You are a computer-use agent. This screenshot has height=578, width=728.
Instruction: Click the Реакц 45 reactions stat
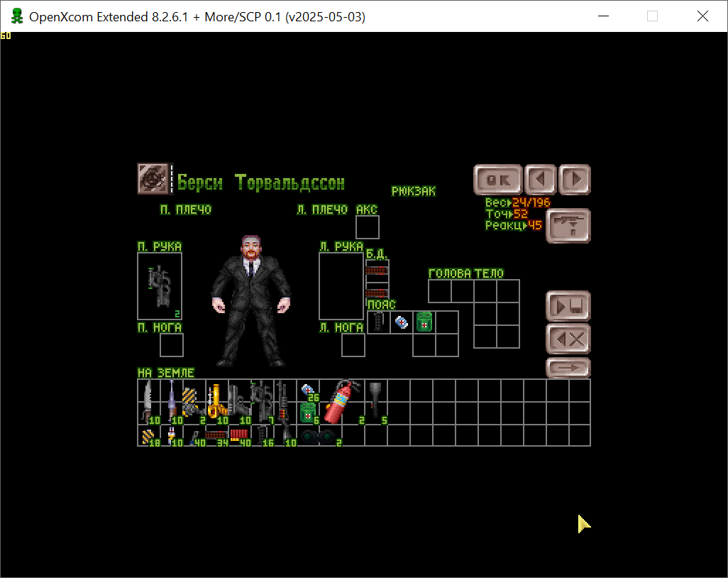pos(514,225)
